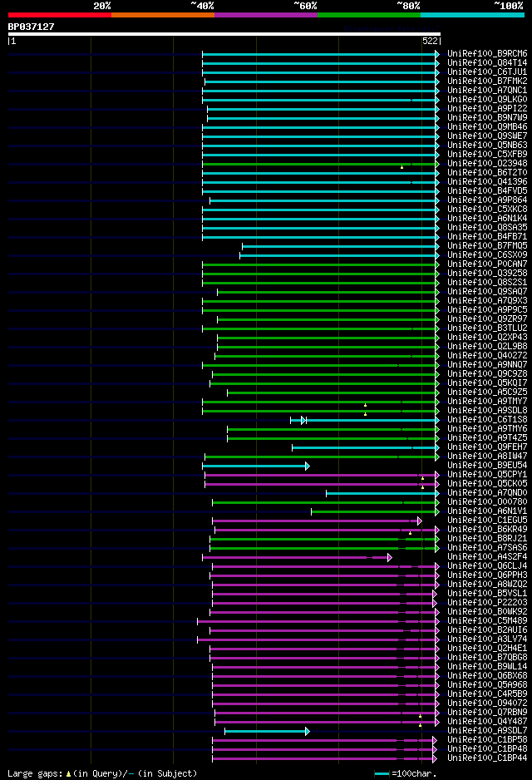This screenshot has width=532, height=780.
Task: Select the UniRef100_B6KR49 label
Action: [487, 530]
